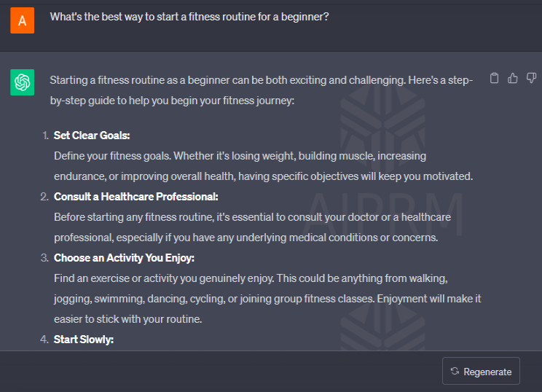Click the Regenerate button label
The height and width of the screenshot is (392, 542).
(487, 372)
